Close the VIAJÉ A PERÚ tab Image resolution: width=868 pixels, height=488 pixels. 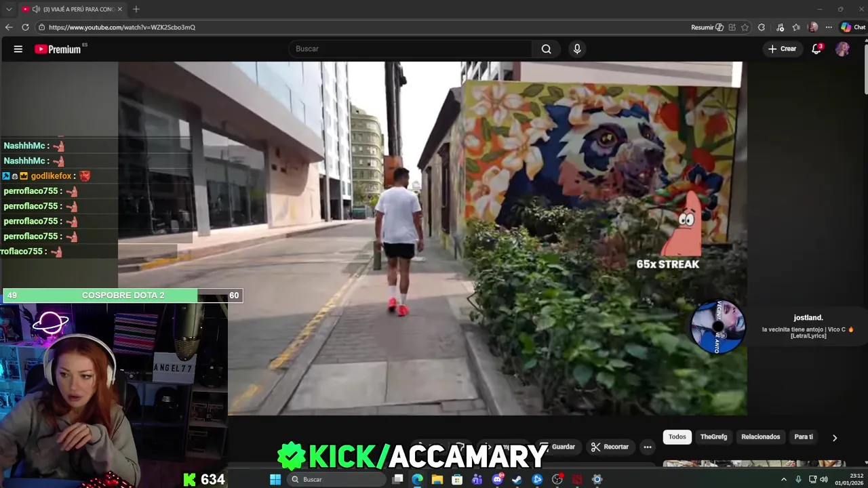(120, 9)
